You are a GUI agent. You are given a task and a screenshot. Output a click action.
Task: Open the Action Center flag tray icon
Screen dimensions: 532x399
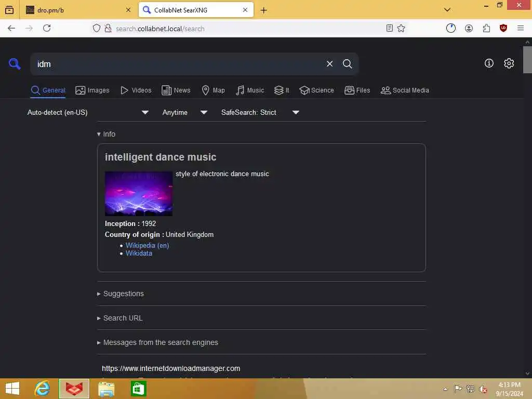(x=458, y=389)
